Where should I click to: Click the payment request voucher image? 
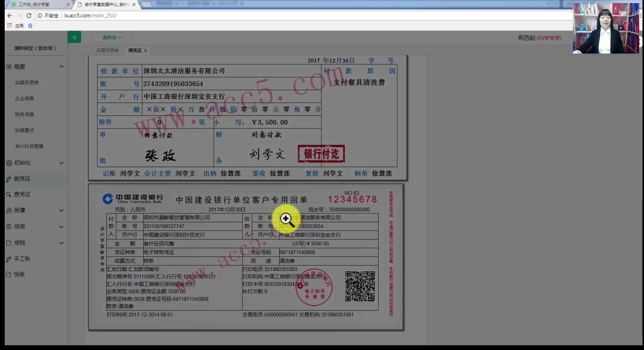[248, 117]
